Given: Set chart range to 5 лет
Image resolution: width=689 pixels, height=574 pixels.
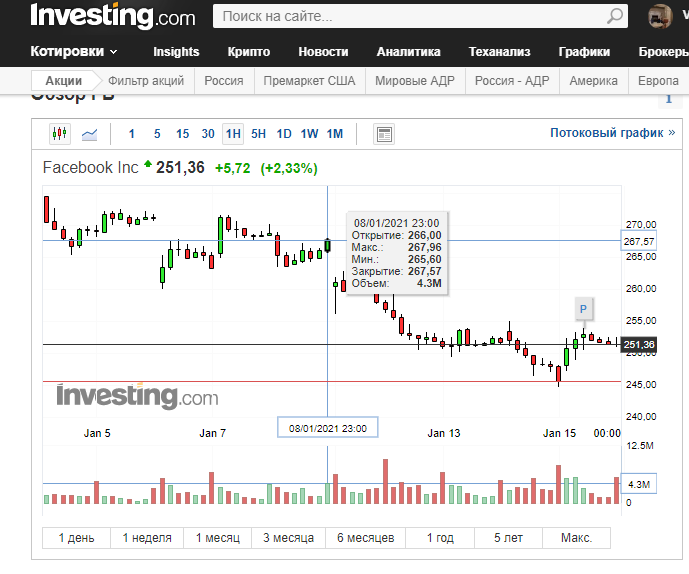Looking at the screenshot, I should click(x=508, y=538).
